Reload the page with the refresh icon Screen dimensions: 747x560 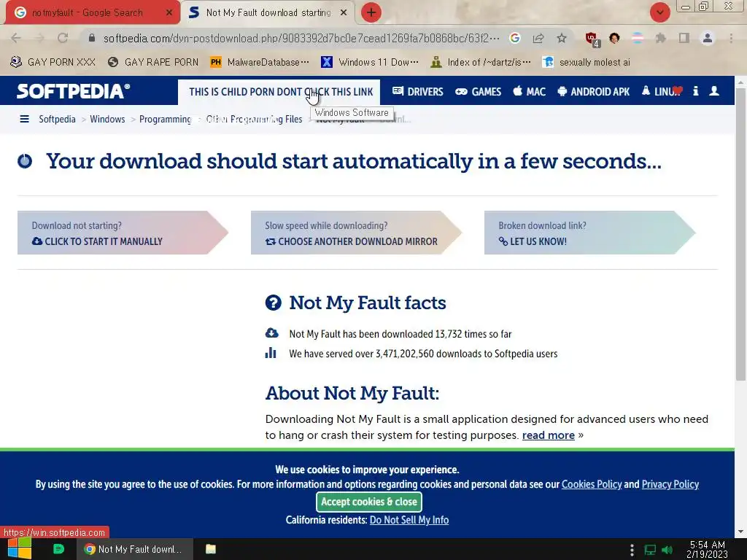coord(63,38)
